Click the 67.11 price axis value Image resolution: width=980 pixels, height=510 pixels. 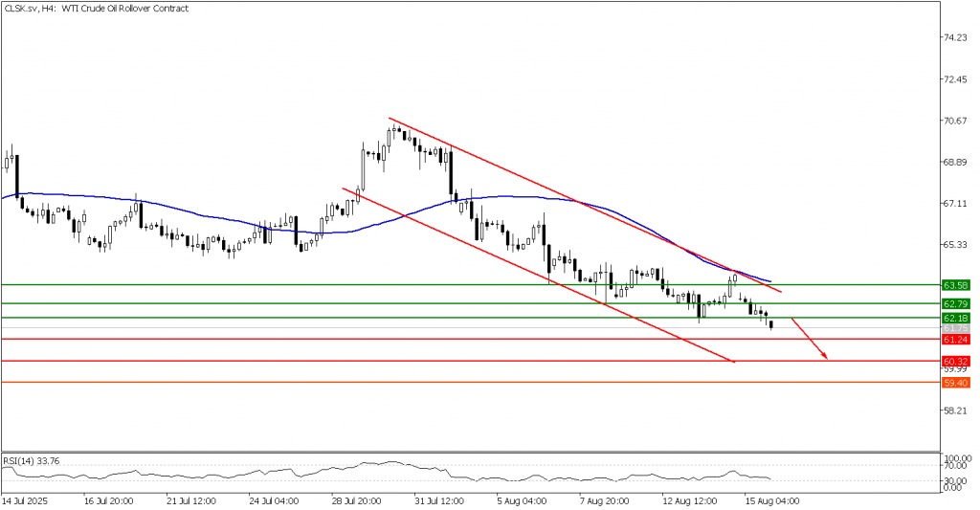955,203
